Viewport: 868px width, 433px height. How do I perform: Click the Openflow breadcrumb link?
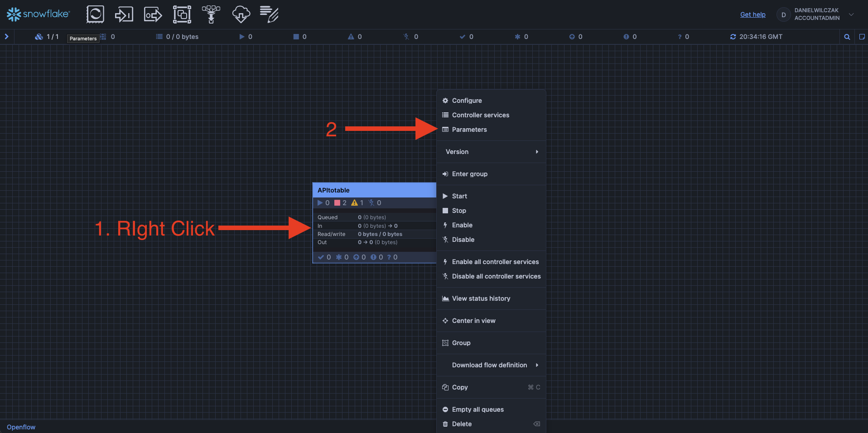[x=21, y=427]
